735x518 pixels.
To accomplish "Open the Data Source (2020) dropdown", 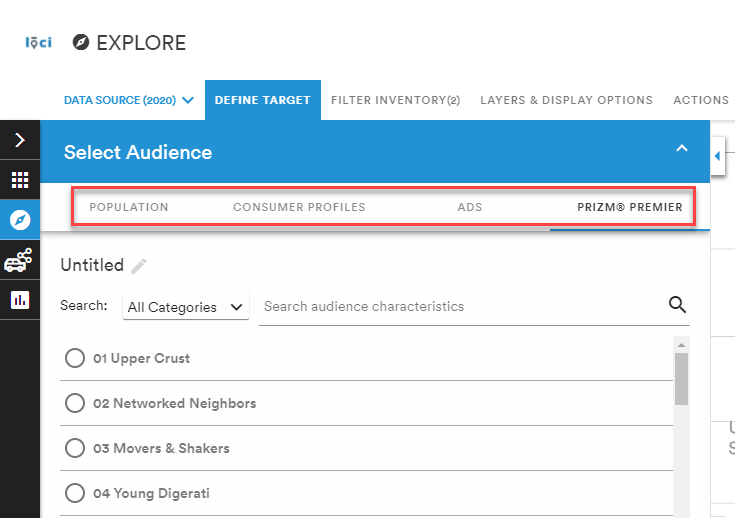I will point(129,100).
